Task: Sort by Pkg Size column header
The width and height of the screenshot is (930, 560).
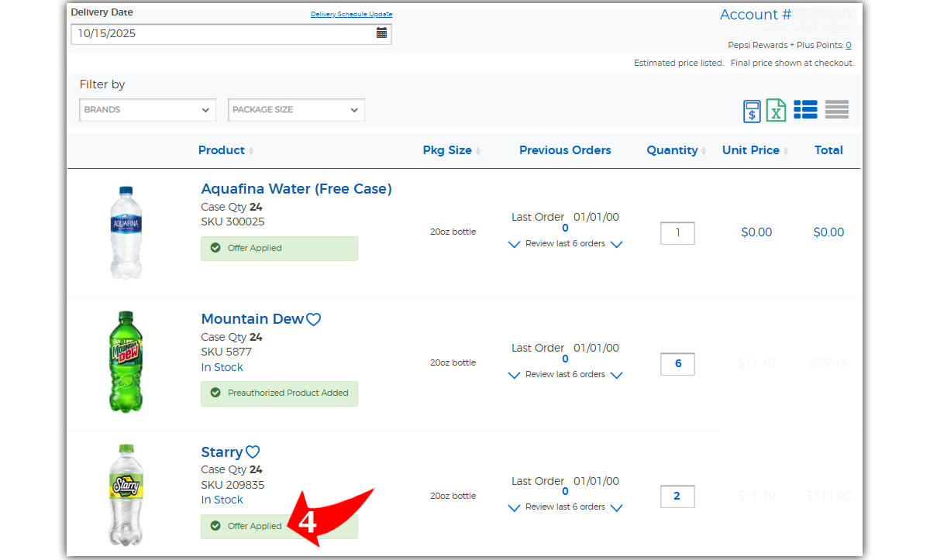Action: click(447, 150)
